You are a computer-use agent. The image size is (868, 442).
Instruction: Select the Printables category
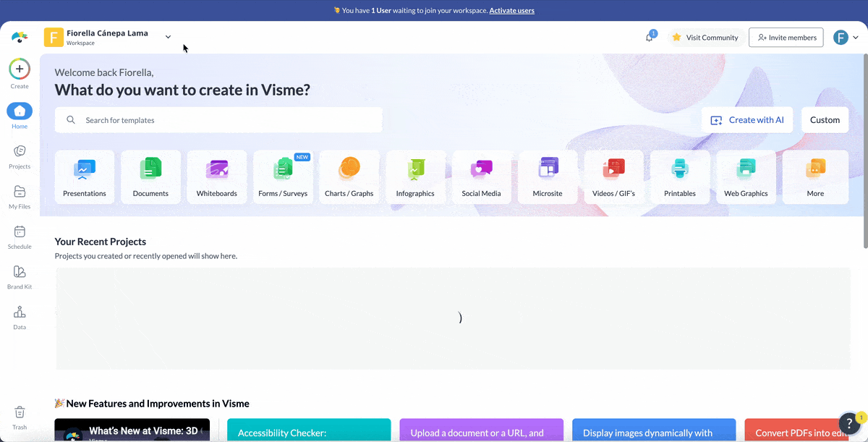click(680, 177)
